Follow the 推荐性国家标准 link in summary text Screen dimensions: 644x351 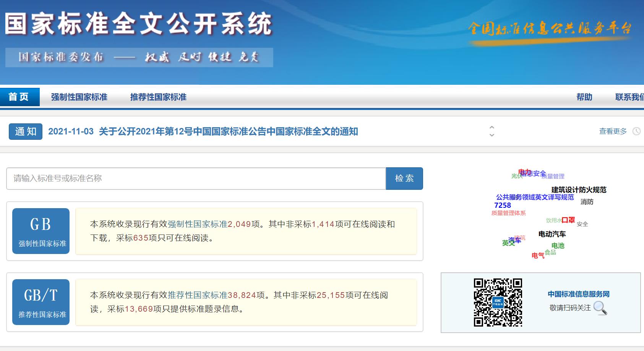[198, 295]
